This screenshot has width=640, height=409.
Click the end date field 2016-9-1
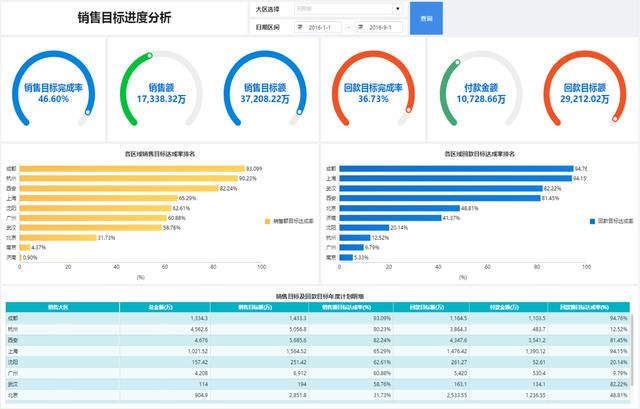(x=379, y=27)
